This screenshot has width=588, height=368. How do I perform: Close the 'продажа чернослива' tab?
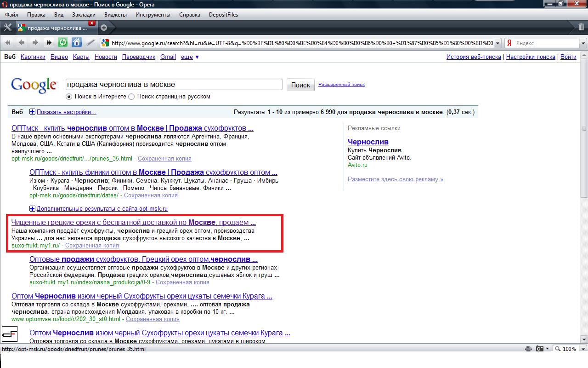[92, 23]
